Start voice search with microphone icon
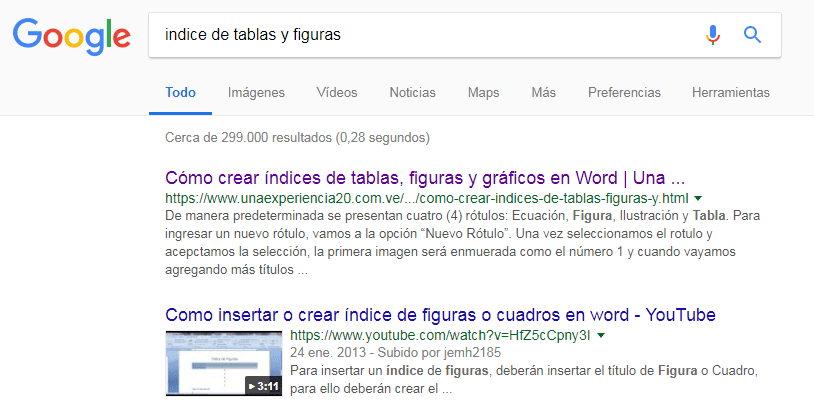Image resolution: width=814 pixels, height=404 pixels. pyautogui.click(x=713, y=35)
